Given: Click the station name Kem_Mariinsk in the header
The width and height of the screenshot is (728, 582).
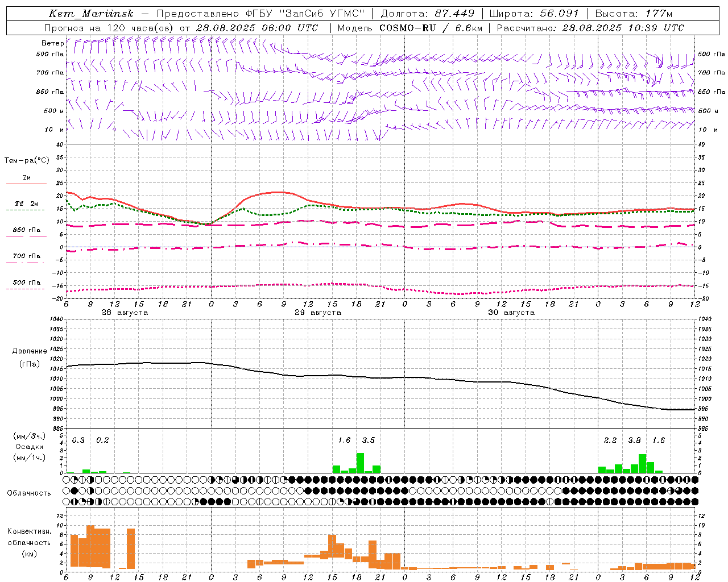Looking at the screenshot, I should (x=91, y=14).
